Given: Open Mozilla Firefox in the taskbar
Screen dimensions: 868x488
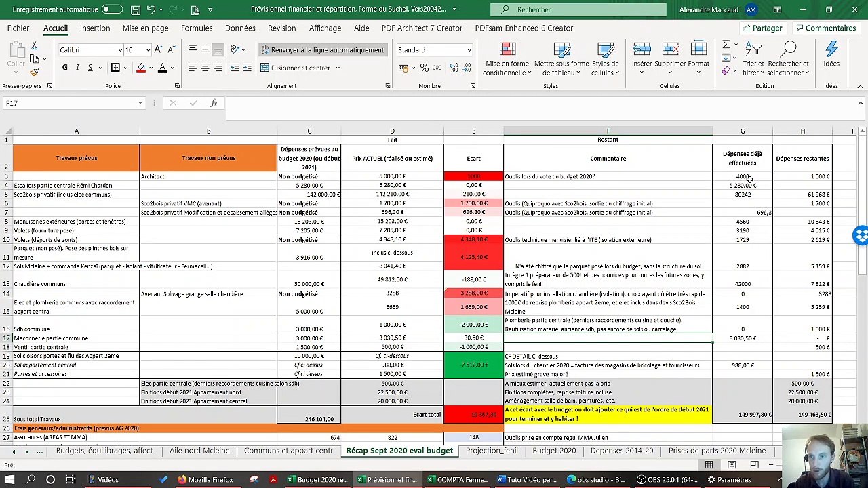Looking at the screenshot, I should point(205,480).
